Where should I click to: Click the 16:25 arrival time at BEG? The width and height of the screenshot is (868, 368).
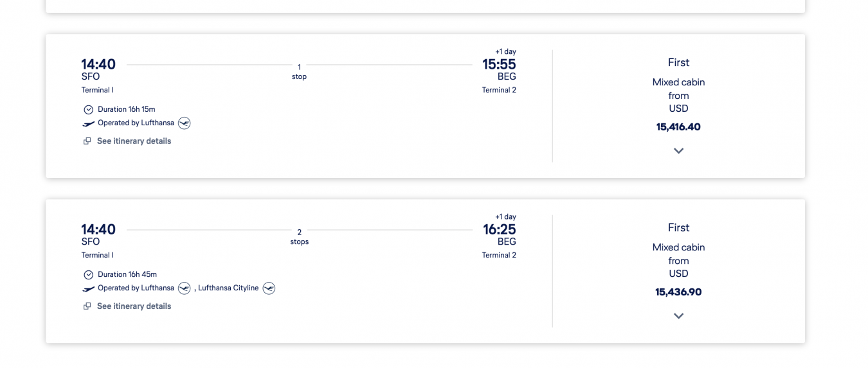pos(499,229)
